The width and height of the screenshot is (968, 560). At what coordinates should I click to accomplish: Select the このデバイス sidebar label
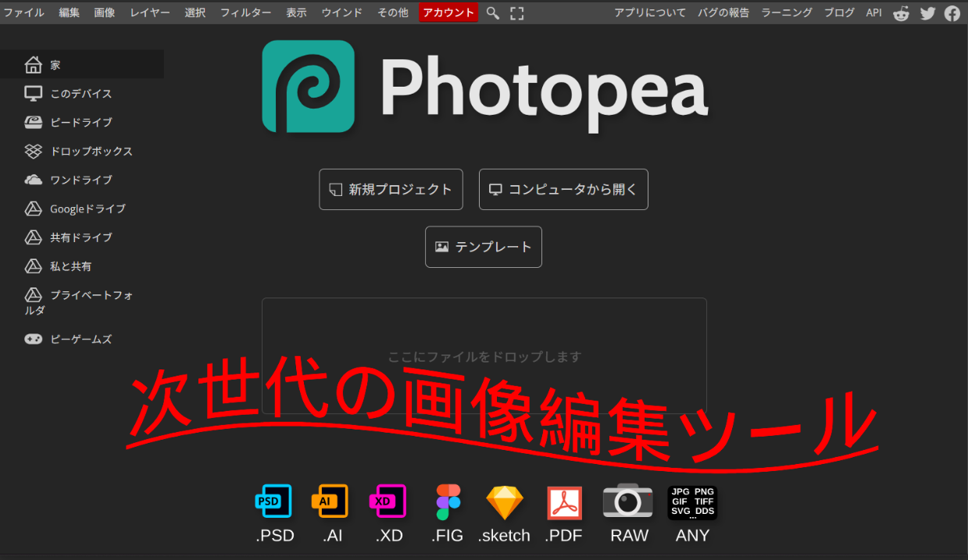pyautogui.click(x=81, y=94)
